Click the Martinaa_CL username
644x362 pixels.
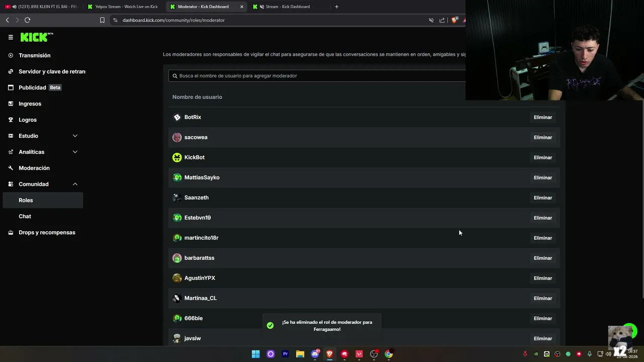point(200,298)
